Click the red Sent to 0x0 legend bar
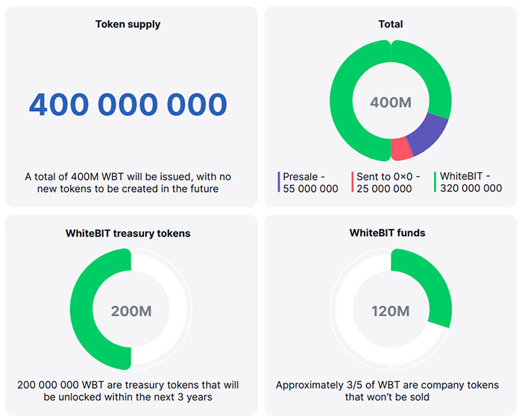 352,182
